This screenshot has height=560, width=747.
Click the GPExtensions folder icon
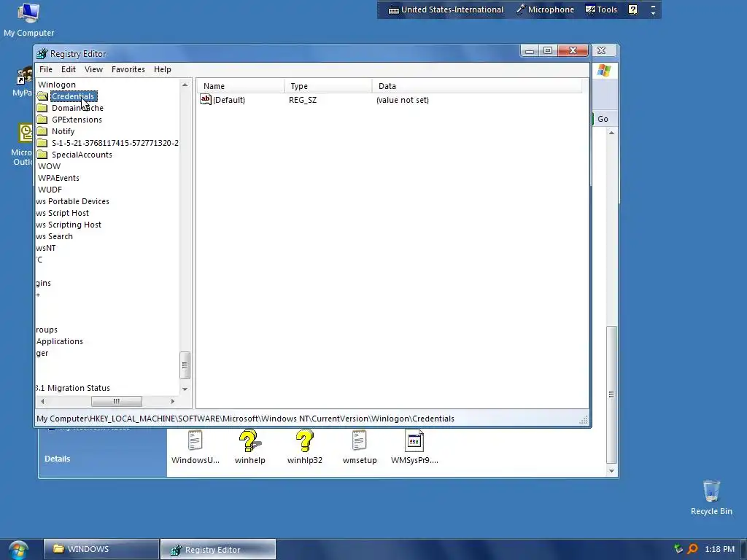click(x=42, y=120)
